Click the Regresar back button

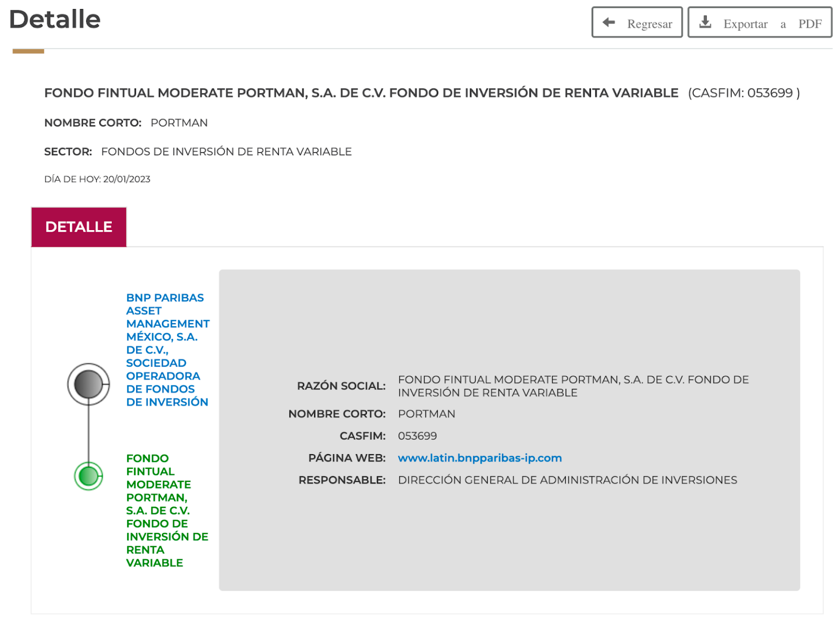[637, 22]
